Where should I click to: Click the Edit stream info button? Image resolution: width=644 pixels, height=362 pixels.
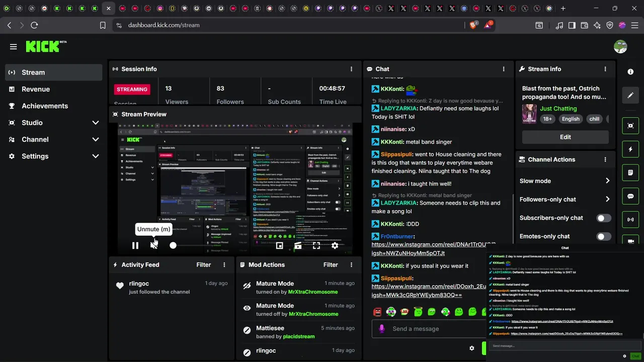click(x=566, y=137)
